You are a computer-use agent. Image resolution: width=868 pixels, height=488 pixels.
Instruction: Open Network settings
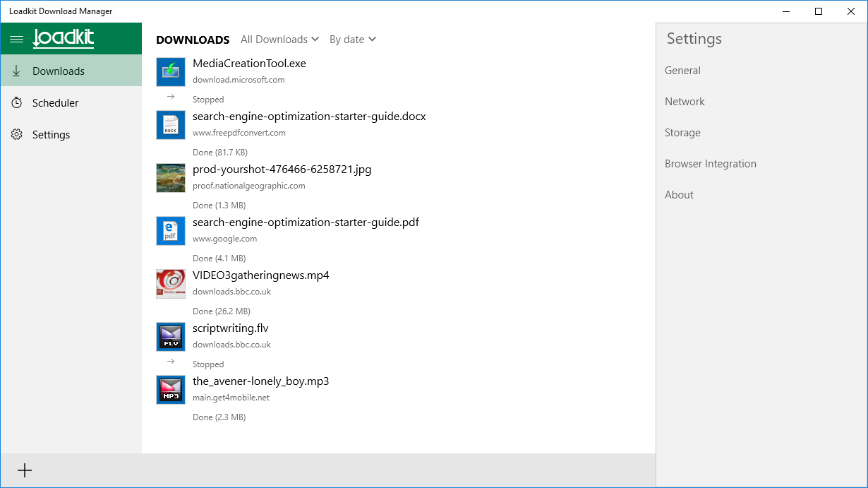tap(685, 102)
